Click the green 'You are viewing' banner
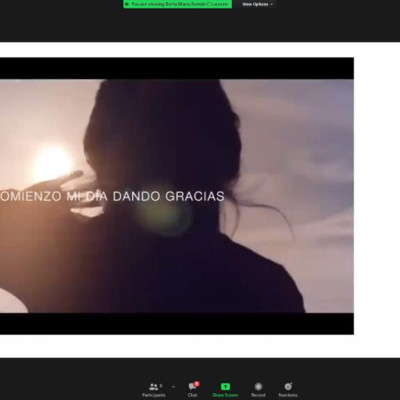 [177, 4]
